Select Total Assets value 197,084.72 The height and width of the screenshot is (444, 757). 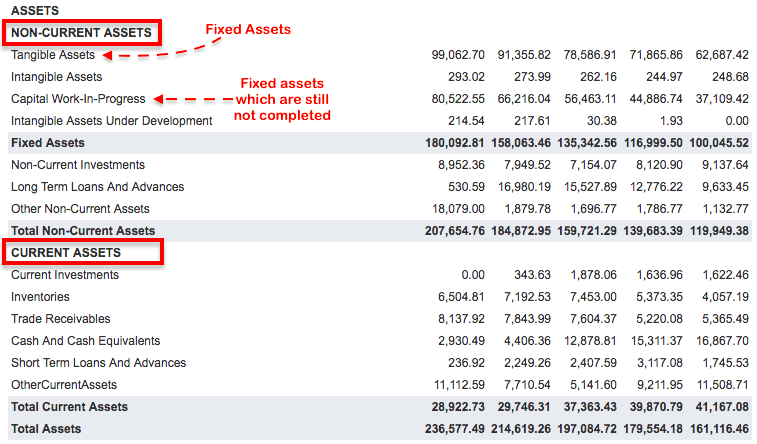pyautogui.click(x=587, y=429)
